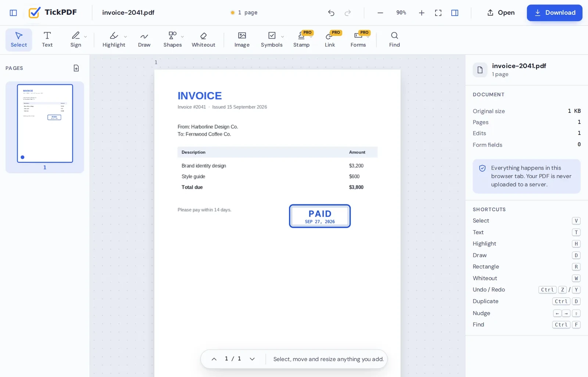The height and width of the screenshot is (377, 588).
Task: Open the Highlight options dropdown arrow
Action: click(x=125, y=37)
